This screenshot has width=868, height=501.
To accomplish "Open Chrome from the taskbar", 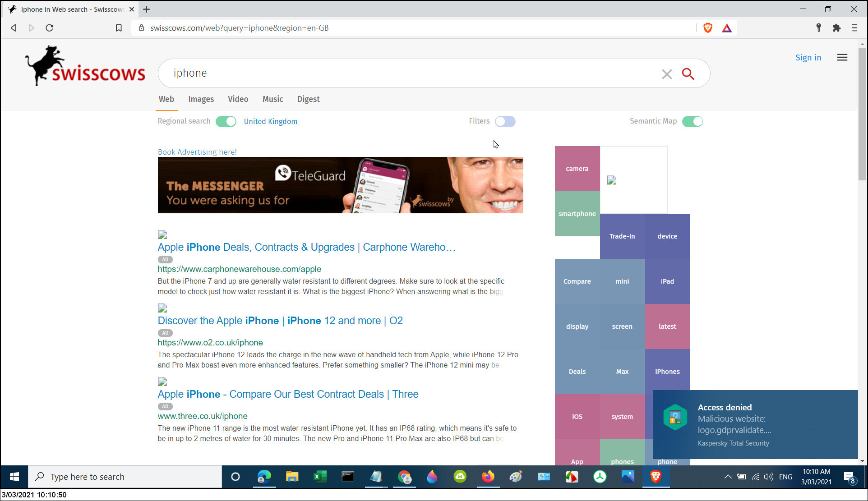I will point(404,477).
